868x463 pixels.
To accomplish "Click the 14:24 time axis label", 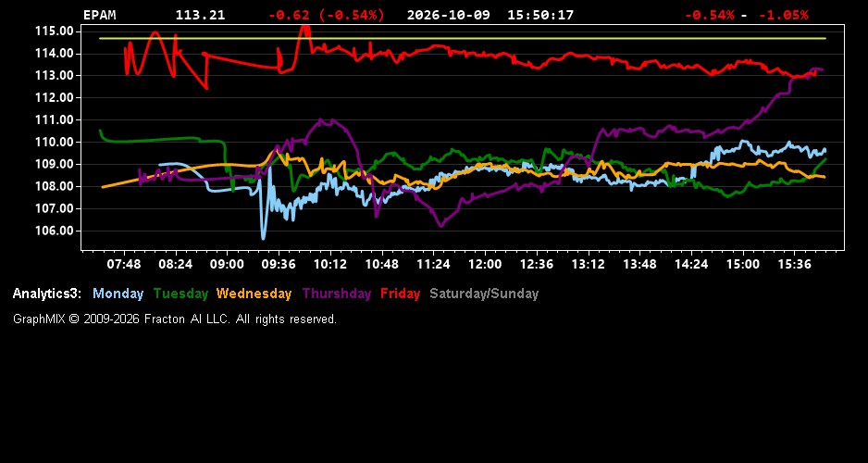I will (x=691, y=264).
